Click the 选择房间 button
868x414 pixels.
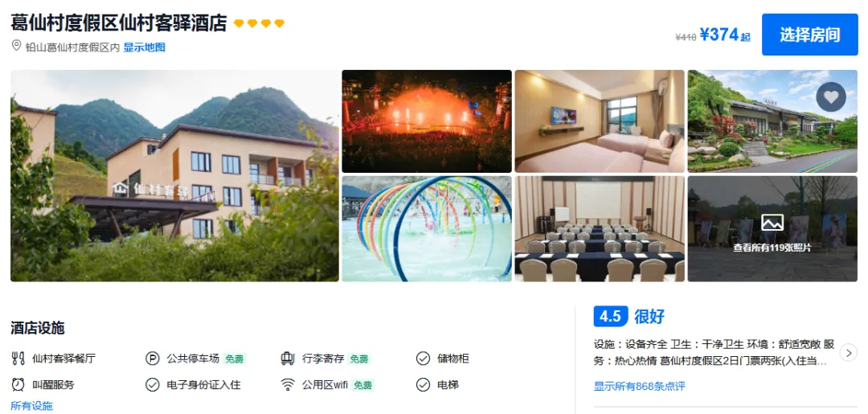(810, 35)
